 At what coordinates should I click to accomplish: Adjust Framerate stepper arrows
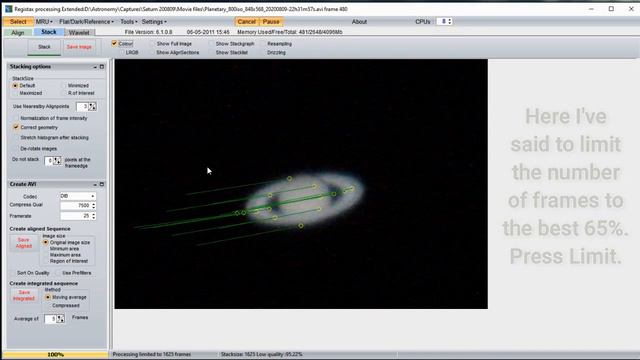(x=93, y=216)
